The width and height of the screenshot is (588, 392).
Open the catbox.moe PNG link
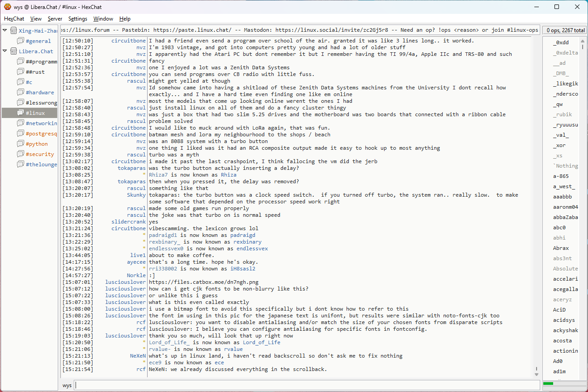pos(203,282)
